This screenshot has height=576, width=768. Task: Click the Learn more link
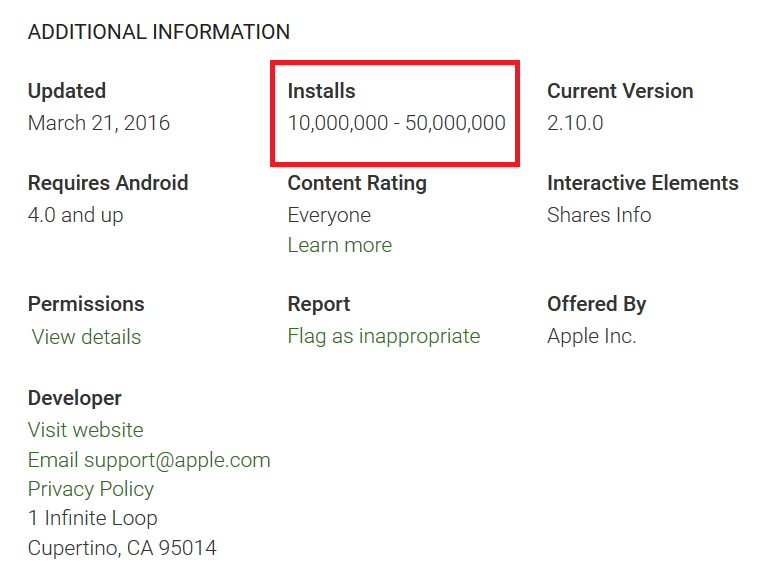coord(339,245)
